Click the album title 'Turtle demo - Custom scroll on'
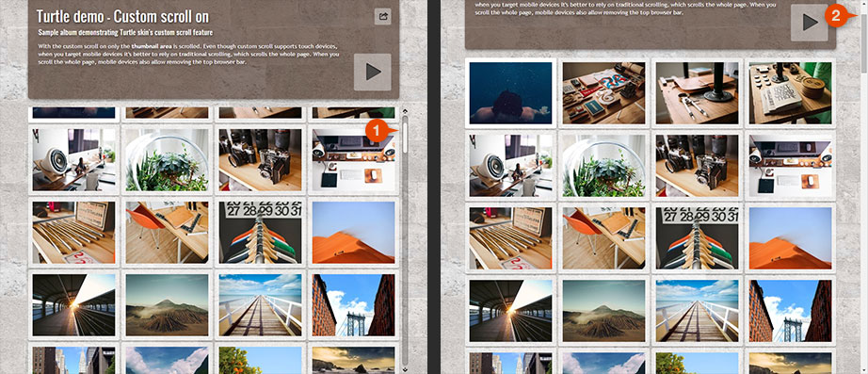This screenshot has width=868, height=374. click(x=123, y=16)
